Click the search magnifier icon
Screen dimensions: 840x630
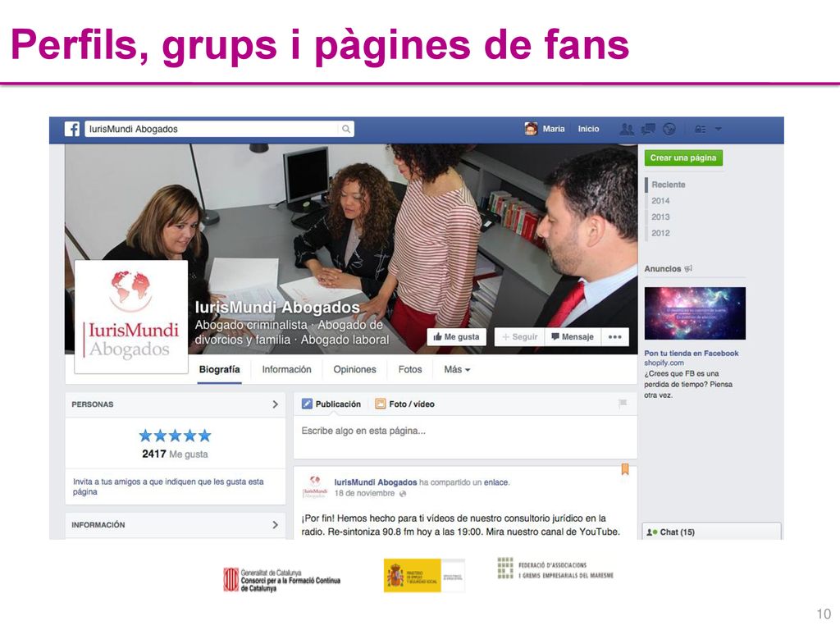pos(346,129)
